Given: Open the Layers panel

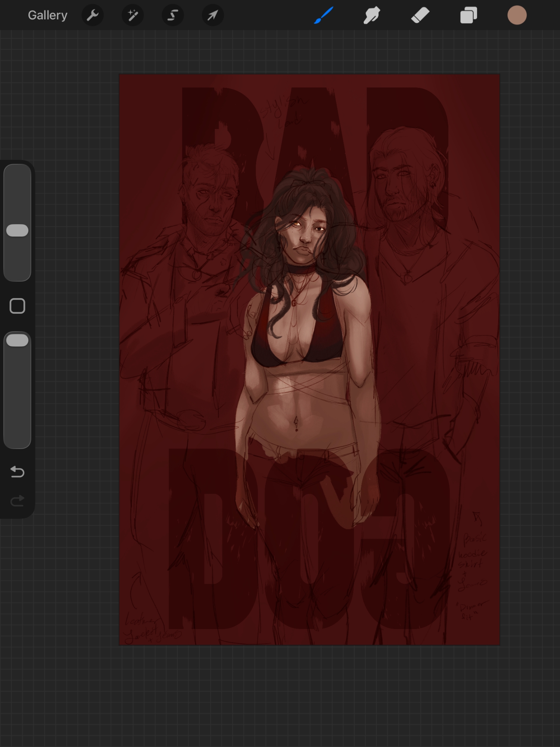Looking at the screenshot, I should coord(469,15).
